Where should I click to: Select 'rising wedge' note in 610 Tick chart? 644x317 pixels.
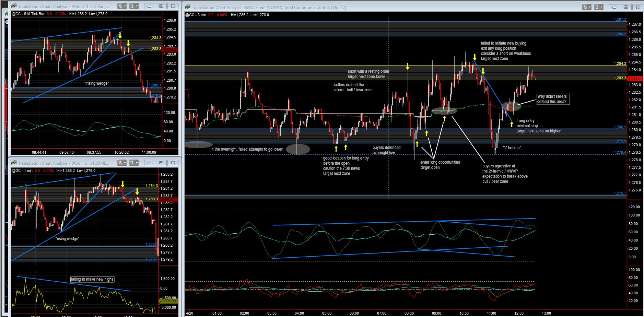97,83
